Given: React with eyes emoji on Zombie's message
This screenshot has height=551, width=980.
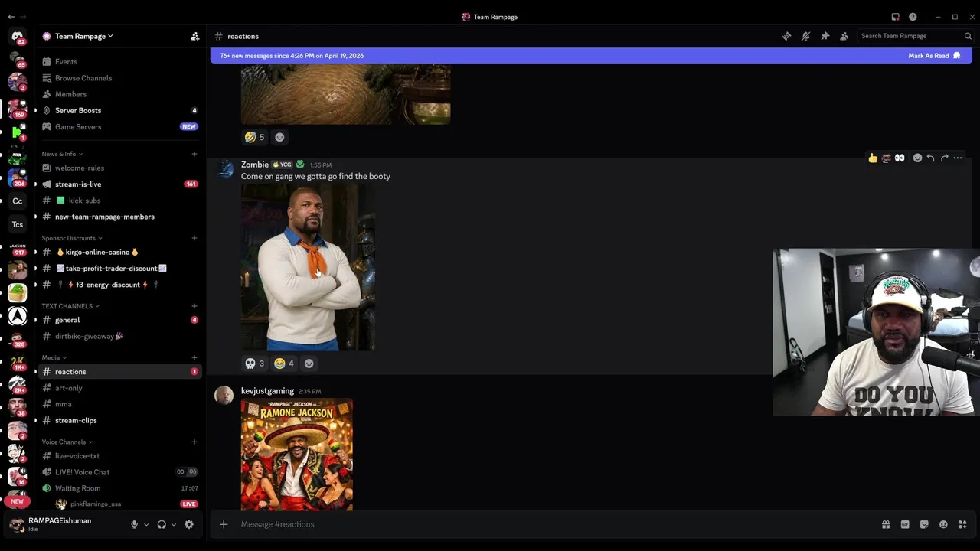Looking at the screenshot, I should (x=900, y=158).
